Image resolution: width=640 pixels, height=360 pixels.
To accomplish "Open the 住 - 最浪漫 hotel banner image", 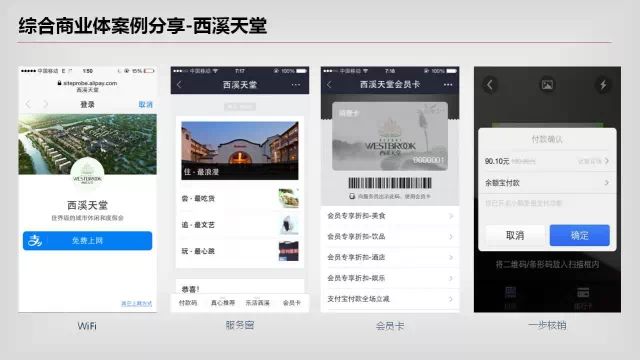I will click(240, 151).
